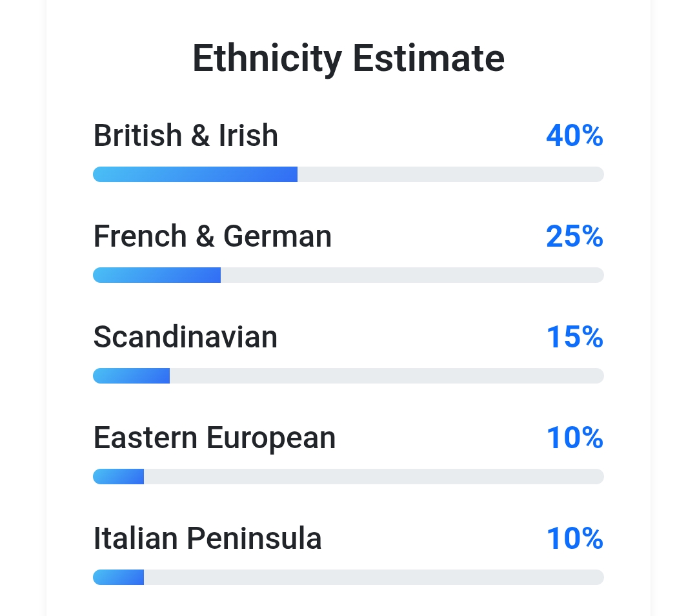Click the empty grey track of French & German bar

412,275
